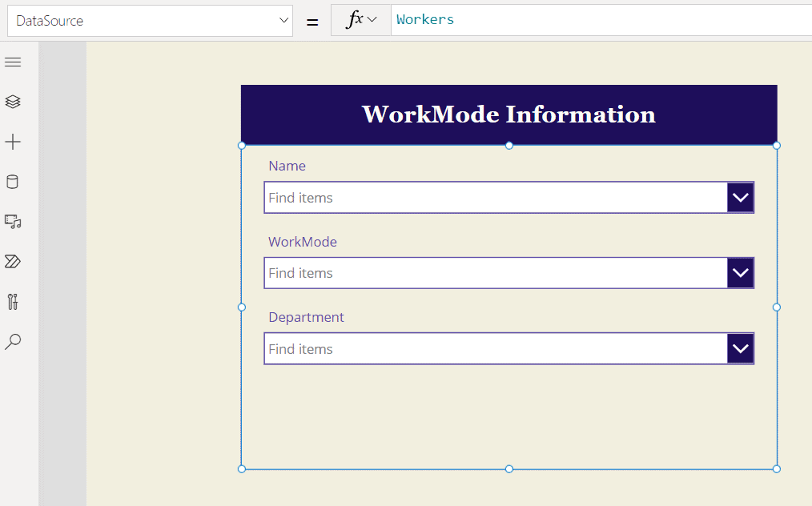This screenshot has width=812, height=506.
Task: Open the Advanced tools panel
Action: coord(13,302)
